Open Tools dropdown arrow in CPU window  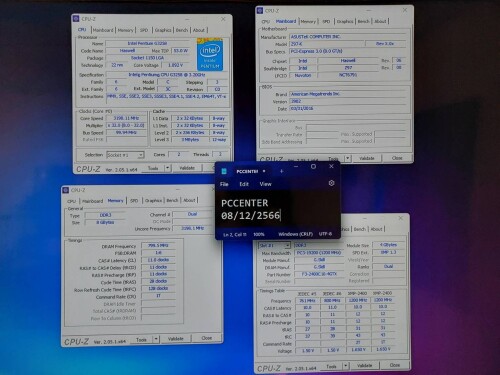pyautogui.click(x=168, y=168)
